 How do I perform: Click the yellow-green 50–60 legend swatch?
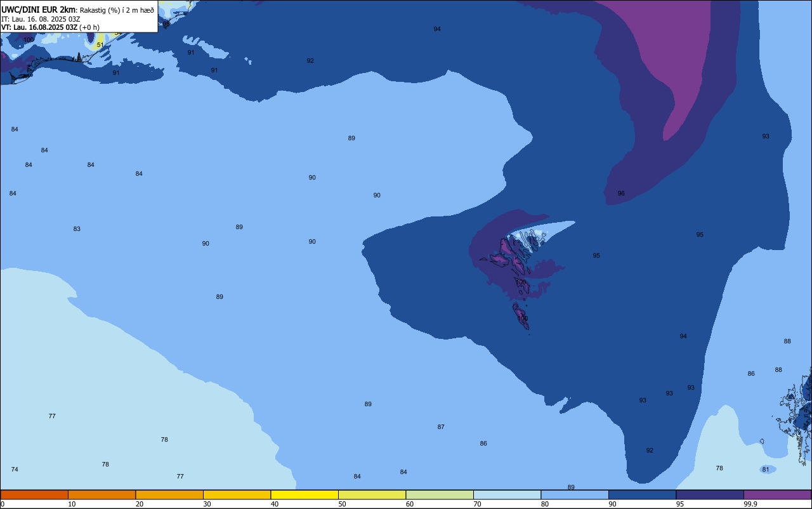coord(372,494)
